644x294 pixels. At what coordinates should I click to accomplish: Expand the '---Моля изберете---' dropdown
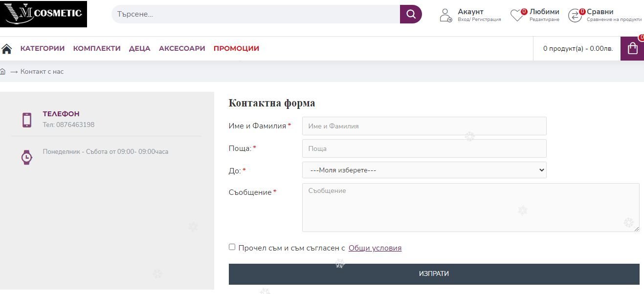click(x=424, y=170)
